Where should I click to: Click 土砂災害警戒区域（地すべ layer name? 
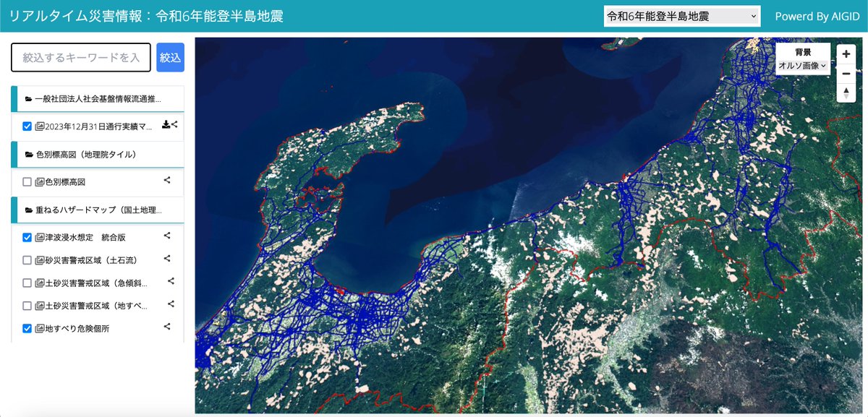(x=96, y=306)
